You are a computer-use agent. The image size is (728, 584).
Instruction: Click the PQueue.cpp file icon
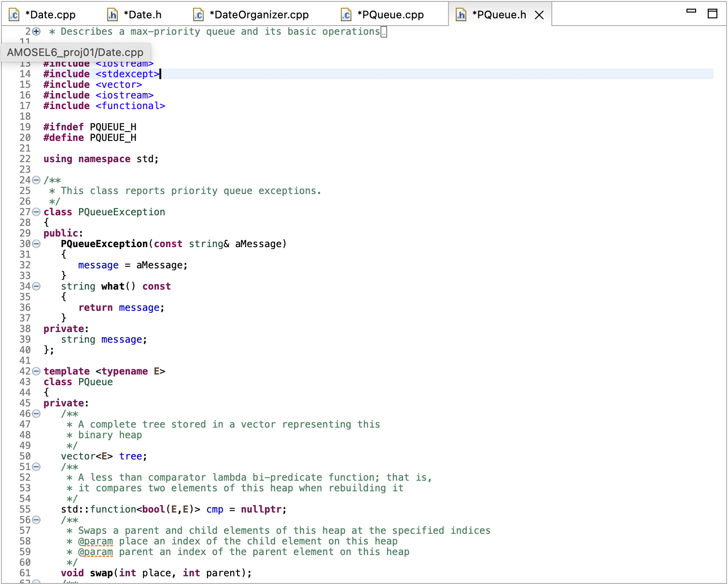point(346,15)
